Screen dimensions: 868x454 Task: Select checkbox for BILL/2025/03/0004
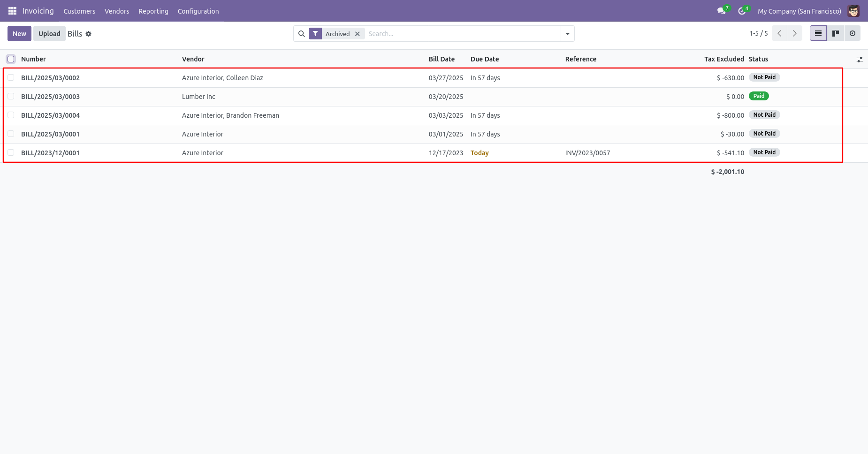coord(11,115)
